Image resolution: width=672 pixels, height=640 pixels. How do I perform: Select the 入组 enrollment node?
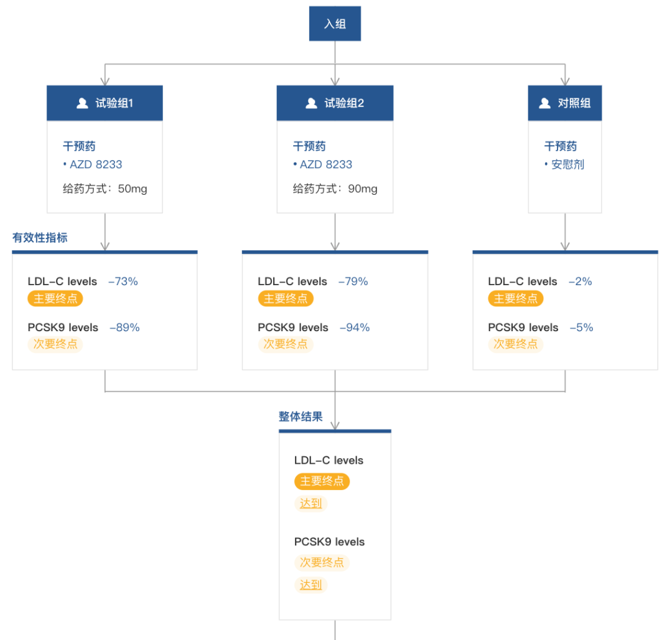[335, 24]
